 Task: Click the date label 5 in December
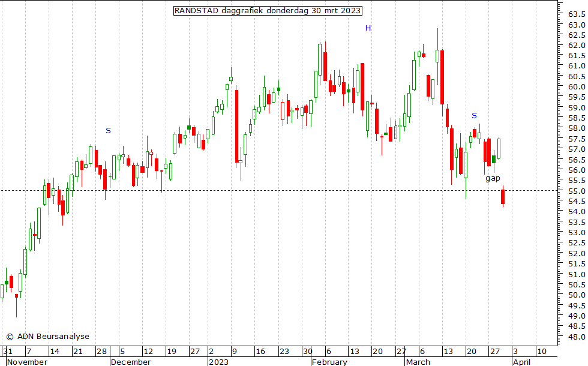coord(122,352)
